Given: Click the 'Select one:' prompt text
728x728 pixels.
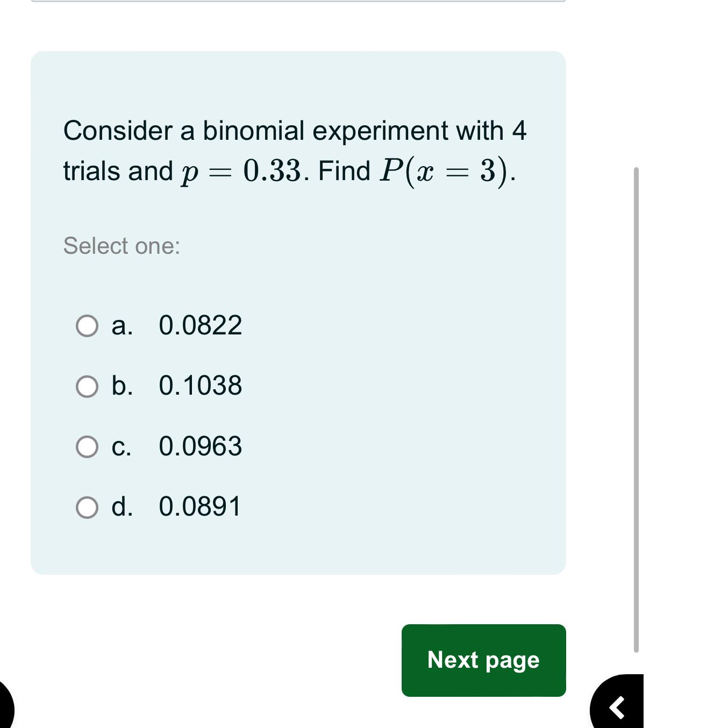Looking at the screenshot, I should point(122,246).
